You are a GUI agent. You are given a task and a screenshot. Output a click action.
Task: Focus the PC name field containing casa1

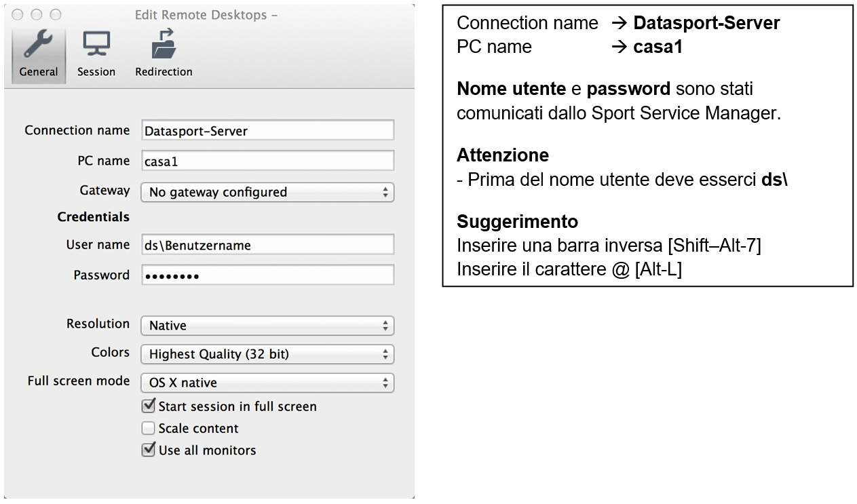[x=267, y=161]
